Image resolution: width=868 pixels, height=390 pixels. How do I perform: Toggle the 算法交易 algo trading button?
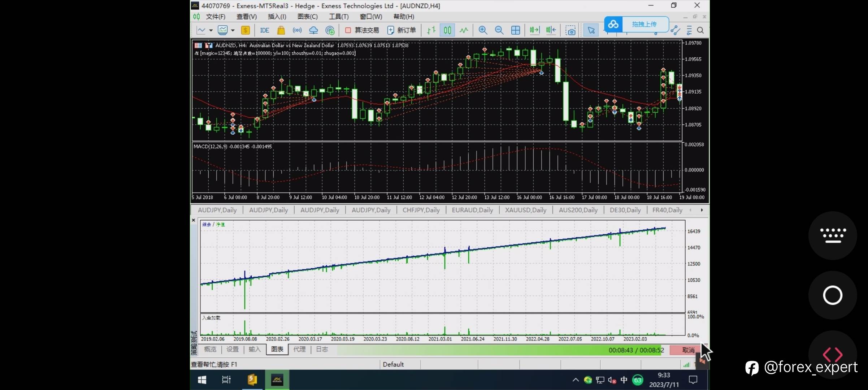(x=362, y=30)
